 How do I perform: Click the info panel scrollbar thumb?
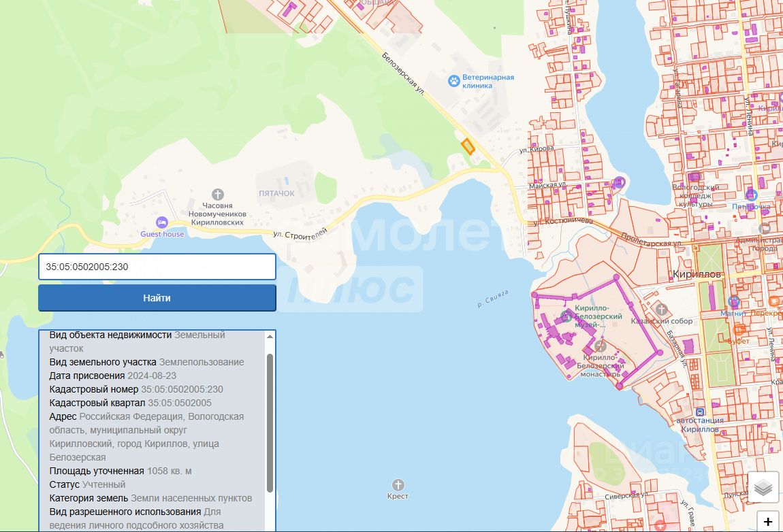(x=270, y=422)
